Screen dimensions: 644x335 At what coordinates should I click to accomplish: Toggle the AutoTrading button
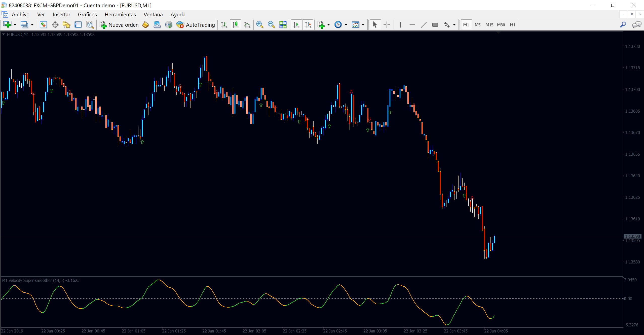(x=196, y=25)
